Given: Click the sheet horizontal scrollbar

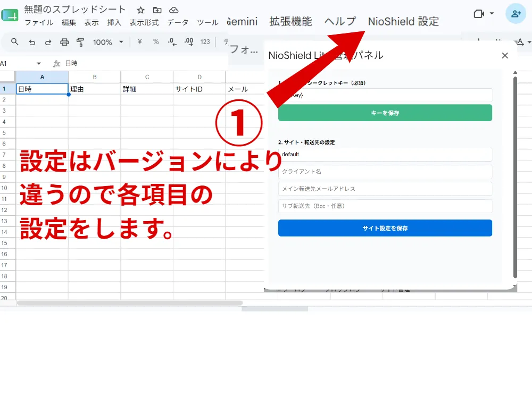Looking at the screenshot, I should (130, 302).
